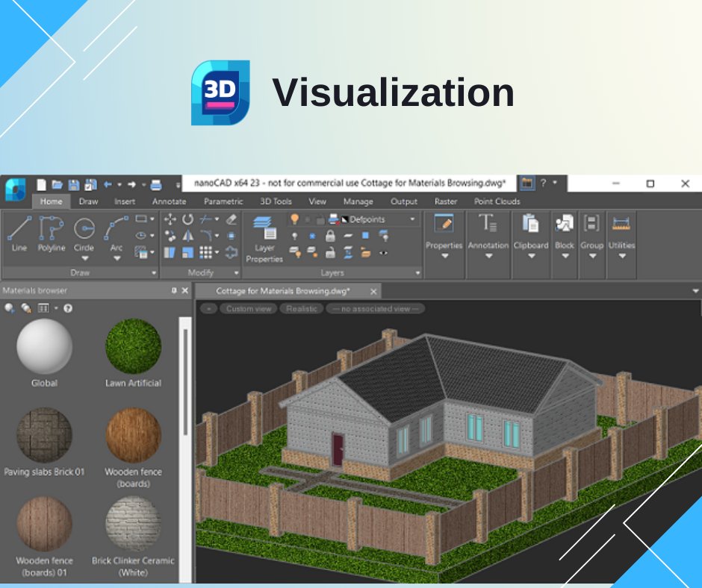
Task: Open the Properties panel dropdown
Action: pyautogui.click(x=444, y=257)
